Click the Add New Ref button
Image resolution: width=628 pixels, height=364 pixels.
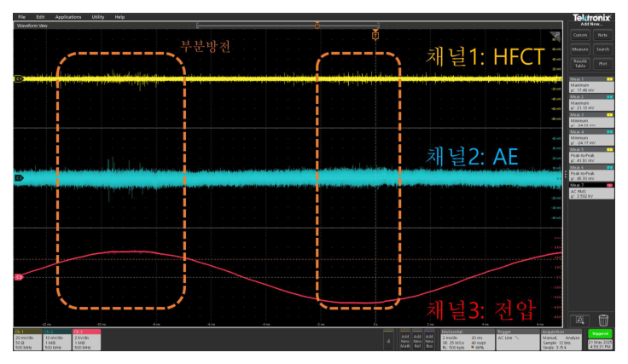coord(417,338)
